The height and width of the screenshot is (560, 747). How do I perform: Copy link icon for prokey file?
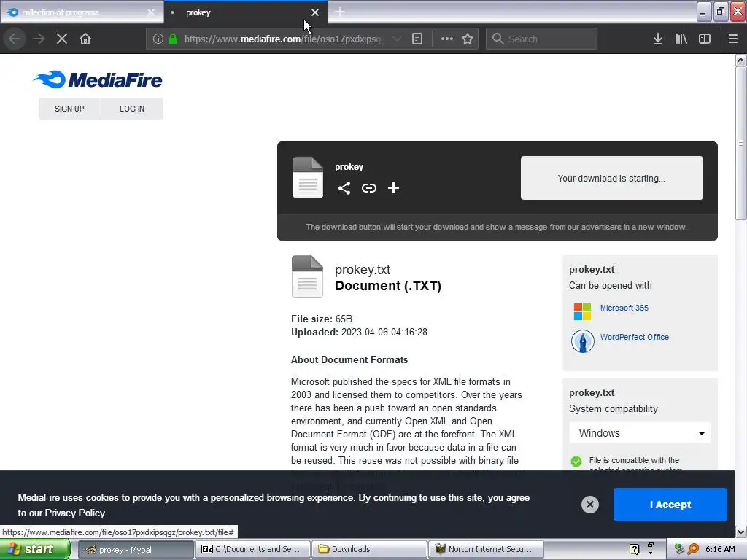click(x=368, y=188)
